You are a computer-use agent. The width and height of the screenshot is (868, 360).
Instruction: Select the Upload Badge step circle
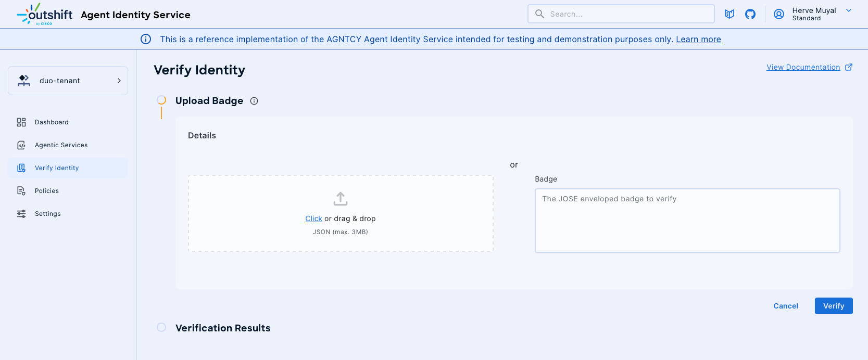point(161,100)
